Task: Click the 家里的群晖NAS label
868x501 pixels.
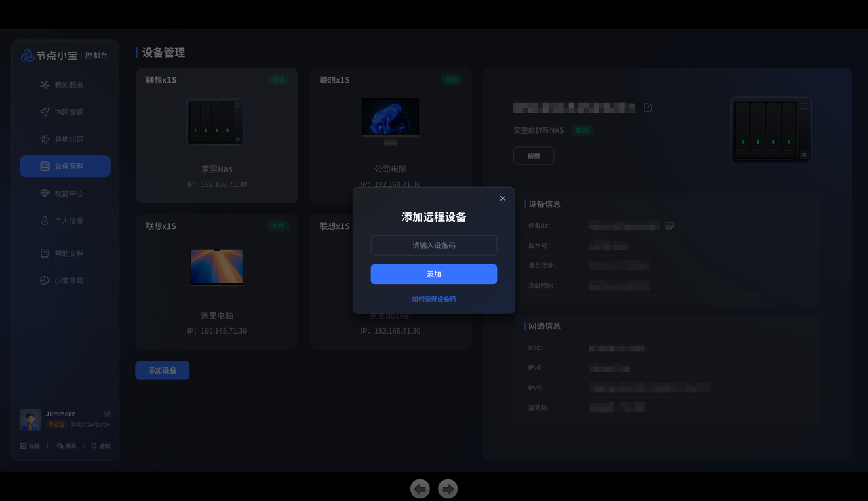Action: click(x=538, y=130)
